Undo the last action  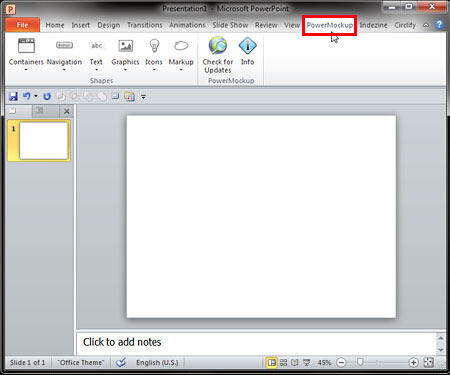click(x=26, y=96)
